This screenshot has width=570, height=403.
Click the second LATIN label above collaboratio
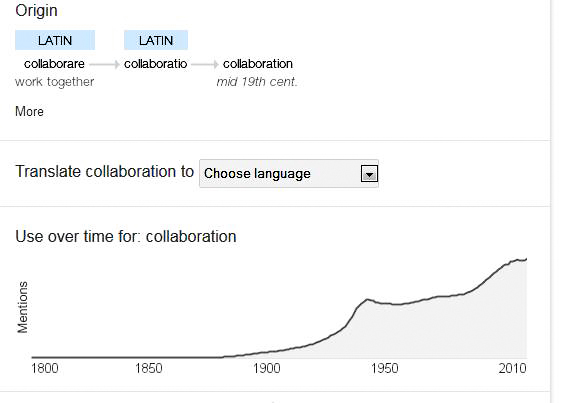[x=156, y=40]
